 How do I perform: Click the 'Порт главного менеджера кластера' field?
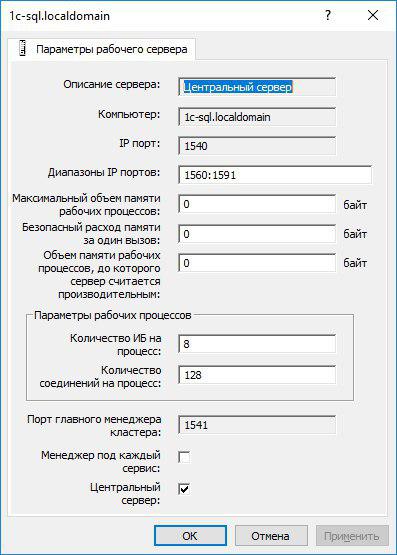257,425
